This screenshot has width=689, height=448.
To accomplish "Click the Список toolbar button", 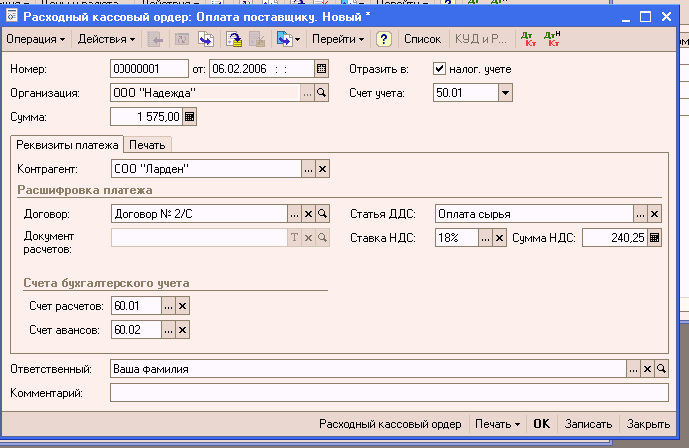I will 422,39.
